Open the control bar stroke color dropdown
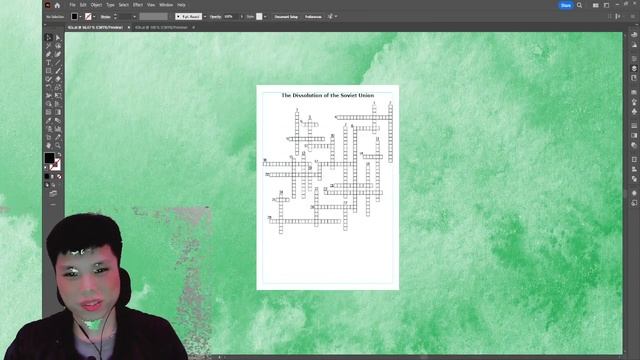The height and width of the screenshot is (360, 640). tap(94, 17)
